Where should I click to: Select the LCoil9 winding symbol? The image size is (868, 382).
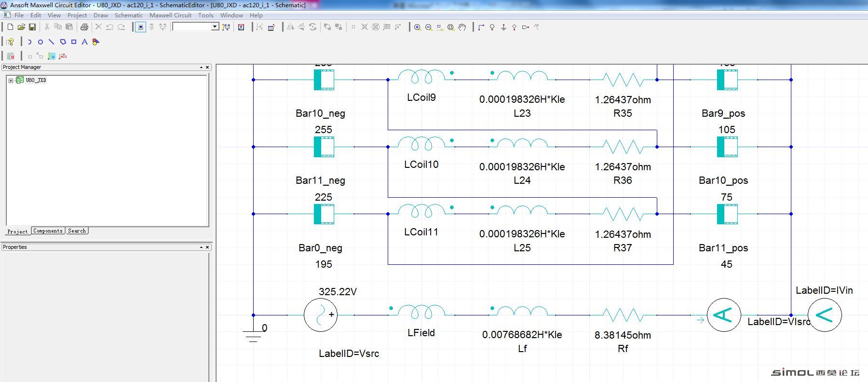(421, 76)
